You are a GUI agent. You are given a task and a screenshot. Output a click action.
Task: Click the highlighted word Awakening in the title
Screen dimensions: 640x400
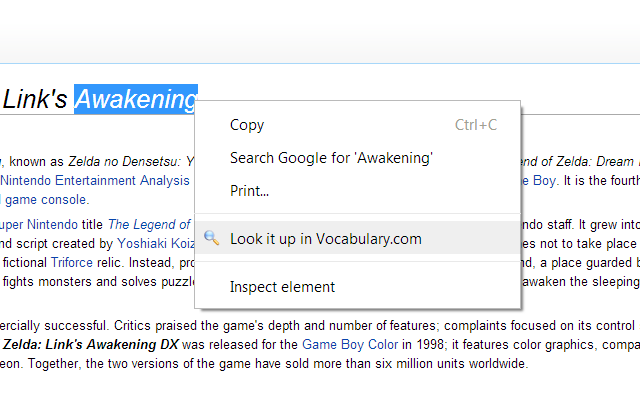(136, 99)
